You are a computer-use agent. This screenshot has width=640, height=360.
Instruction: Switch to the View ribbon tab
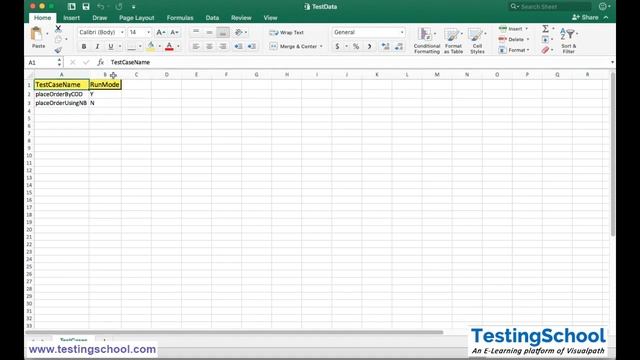(270, 18)
